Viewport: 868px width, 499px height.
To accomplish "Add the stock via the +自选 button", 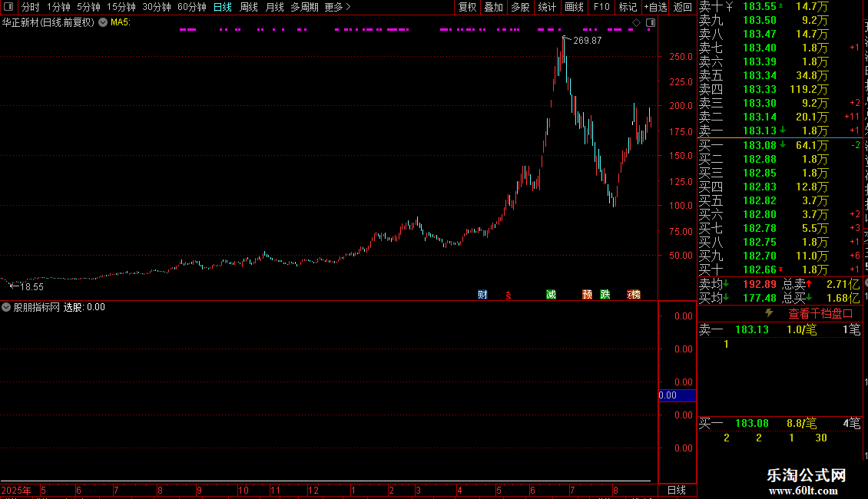I will [x=655, y=7].
